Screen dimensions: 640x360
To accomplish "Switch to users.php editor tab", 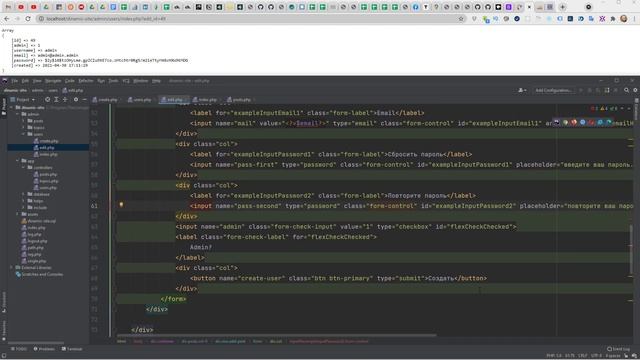I will coord(140,100).
